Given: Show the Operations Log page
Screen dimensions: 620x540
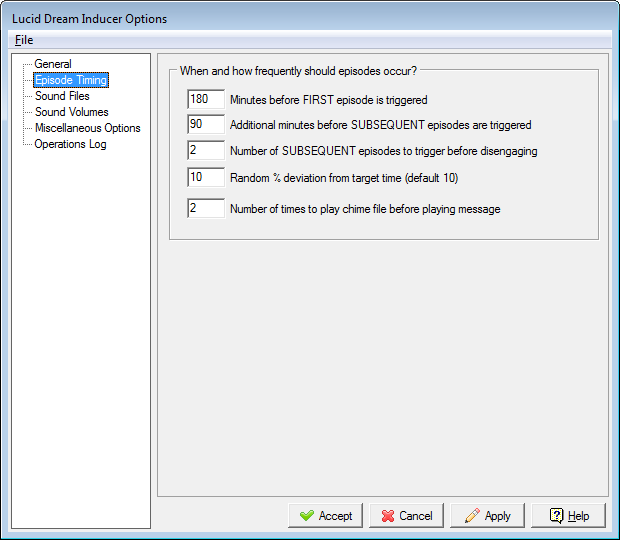Looking at the screenshot, I should 70,144.
